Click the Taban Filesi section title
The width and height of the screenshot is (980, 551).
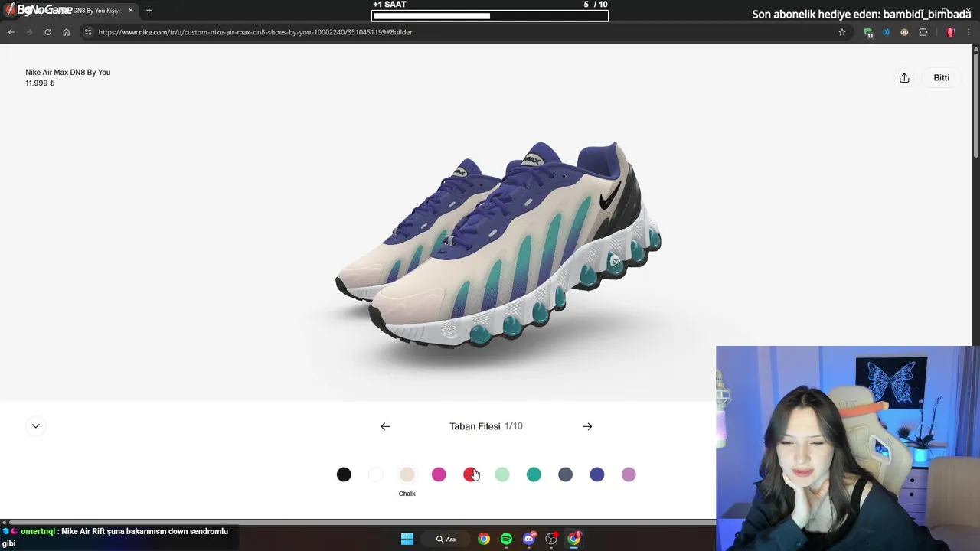tap(475, 426)
